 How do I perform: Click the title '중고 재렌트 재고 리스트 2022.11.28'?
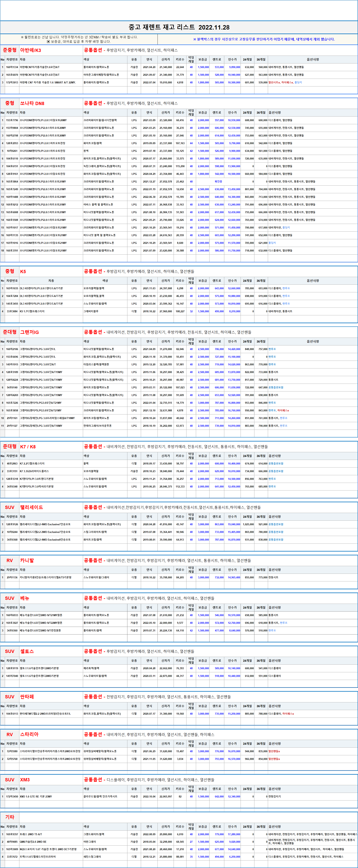179,27
